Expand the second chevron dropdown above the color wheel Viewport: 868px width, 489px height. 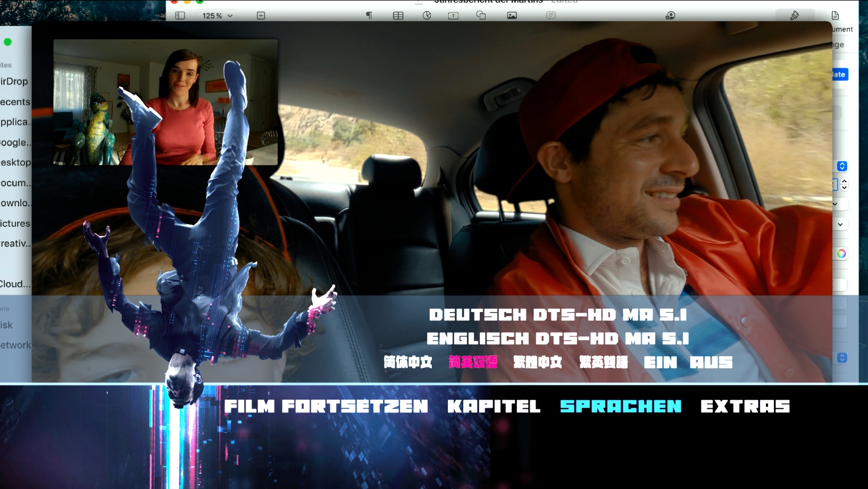point(840,224)
